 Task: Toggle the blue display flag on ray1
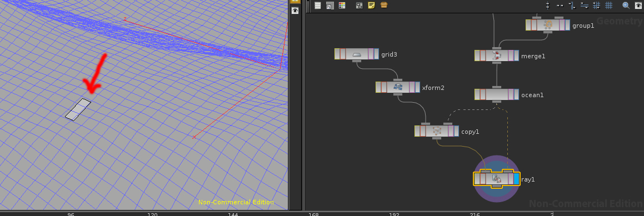516,179
